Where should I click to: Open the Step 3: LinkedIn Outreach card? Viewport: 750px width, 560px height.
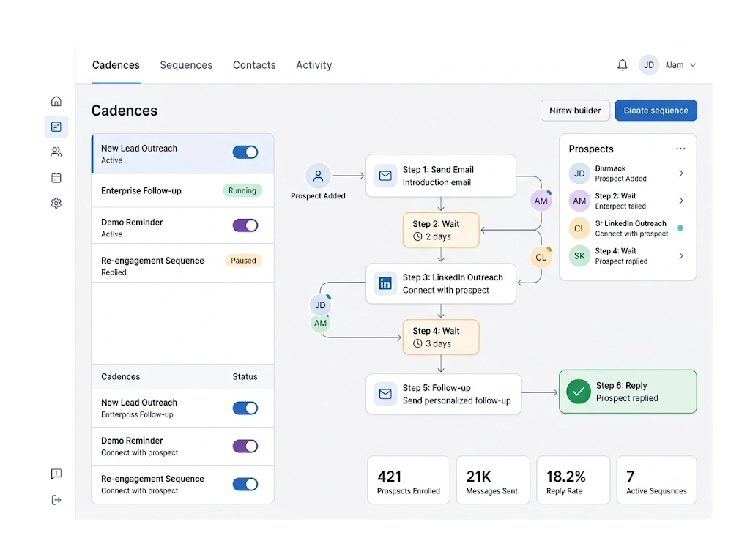(x=440, y=283)
